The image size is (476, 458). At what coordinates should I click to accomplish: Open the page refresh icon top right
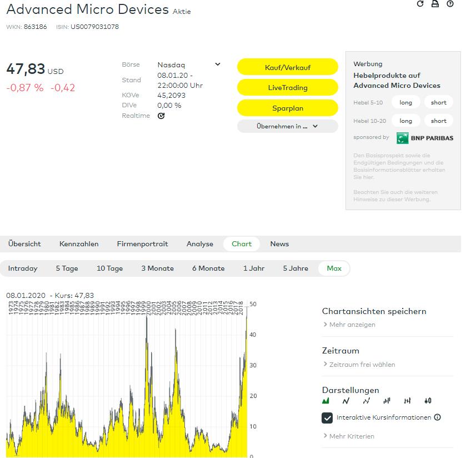pos(420,4)
